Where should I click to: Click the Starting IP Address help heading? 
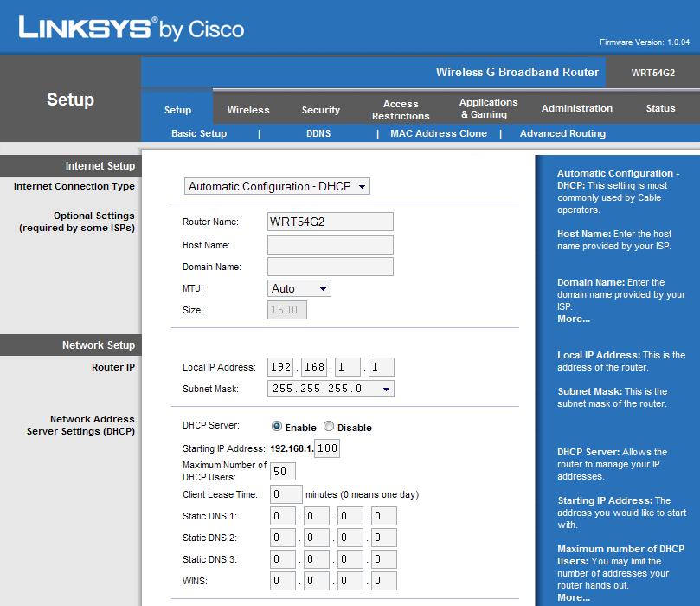[605, 500]
